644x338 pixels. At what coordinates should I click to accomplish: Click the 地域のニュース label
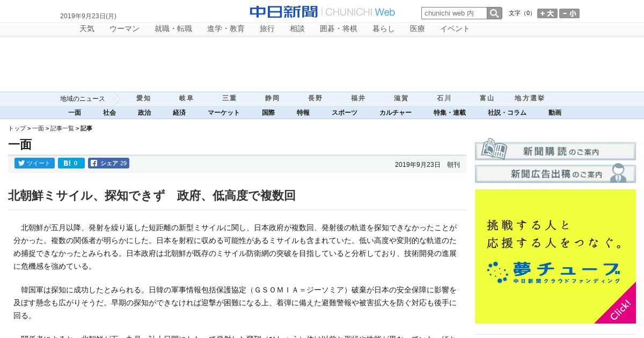point(82,99)
